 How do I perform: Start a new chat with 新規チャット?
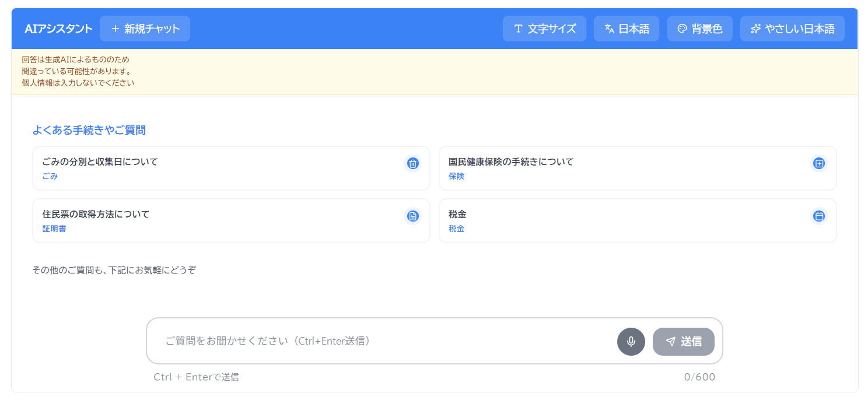coord(145,29)
